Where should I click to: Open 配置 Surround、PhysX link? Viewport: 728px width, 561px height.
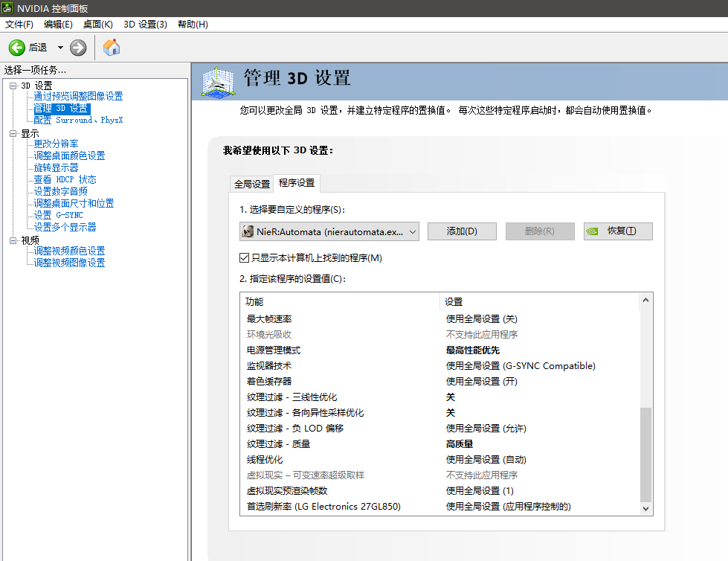[x=78, y=120]
